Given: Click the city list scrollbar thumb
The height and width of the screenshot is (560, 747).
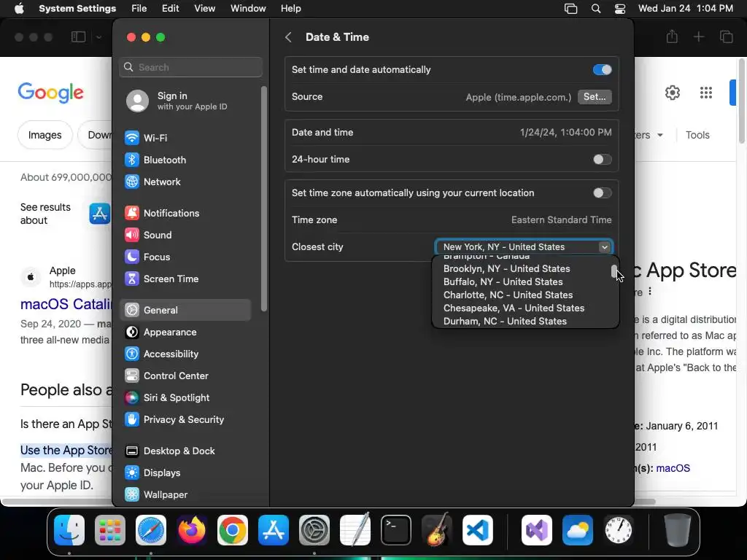Looking at the screenshot, I should (614, 271).
